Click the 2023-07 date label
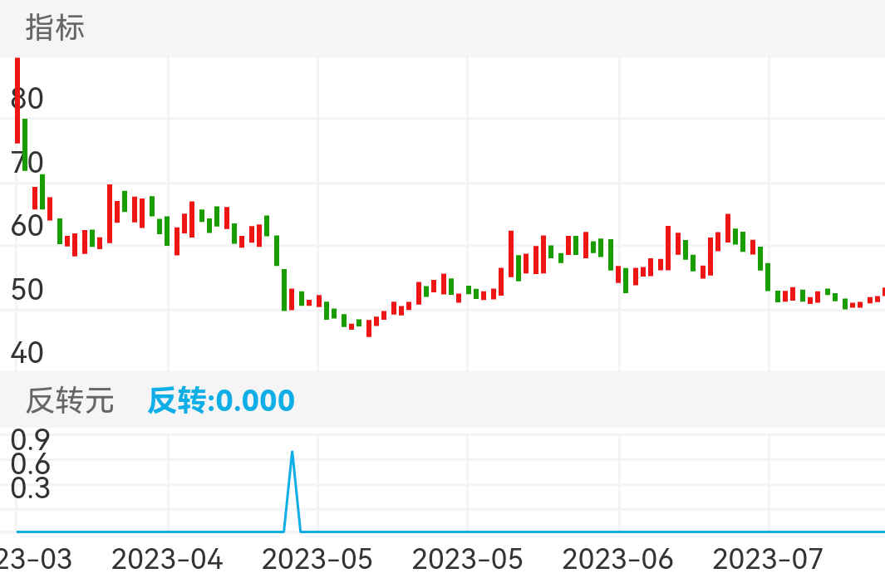This screenshot has height=588, width=885. [769, 560]
